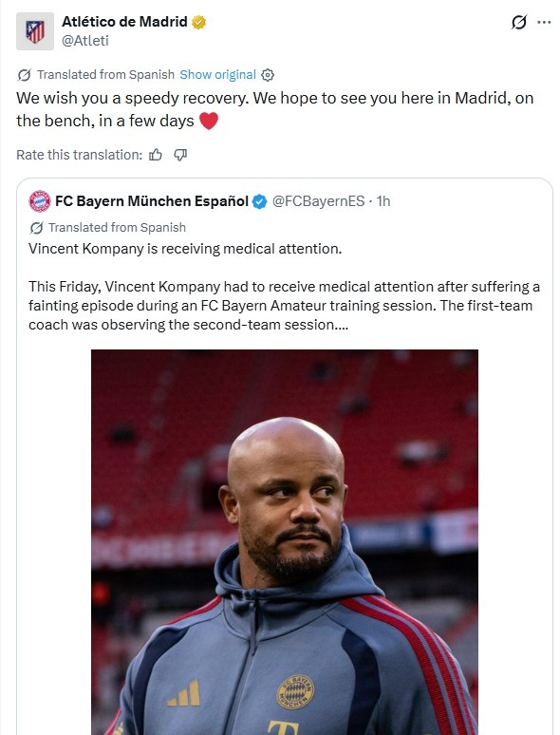Click the Grok icon at top right
The image size is (560, 735).
519,22
